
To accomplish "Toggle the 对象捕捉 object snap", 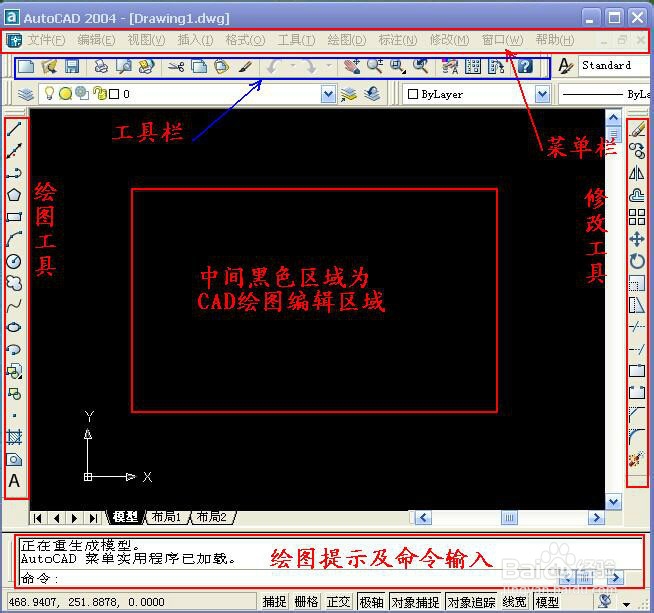I will (415, 602).
